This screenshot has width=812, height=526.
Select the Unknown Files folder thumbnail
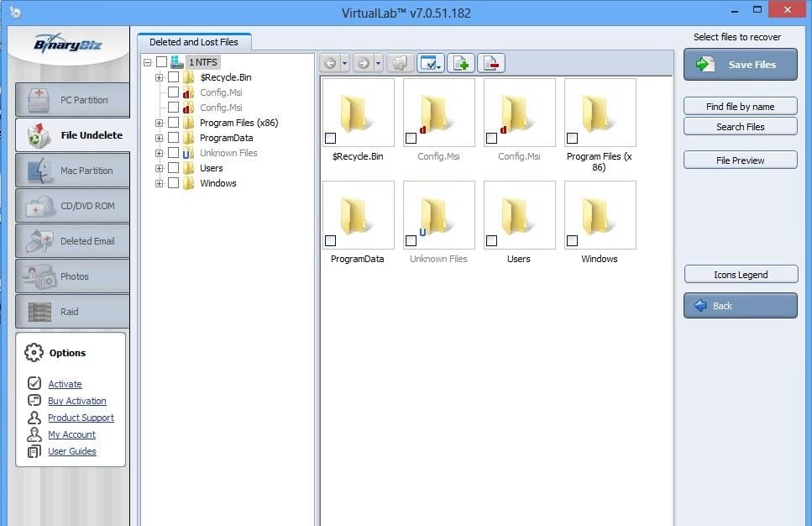(438, 215)
